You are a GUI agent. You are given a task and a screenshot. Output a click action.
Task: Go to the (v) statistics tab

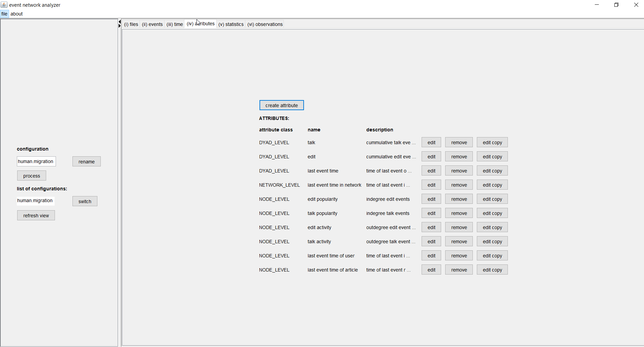click(x=231, y=24)
